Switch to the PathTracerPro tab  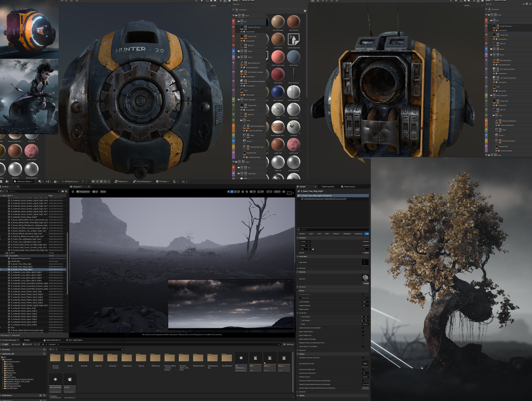[x=328, y=187]
